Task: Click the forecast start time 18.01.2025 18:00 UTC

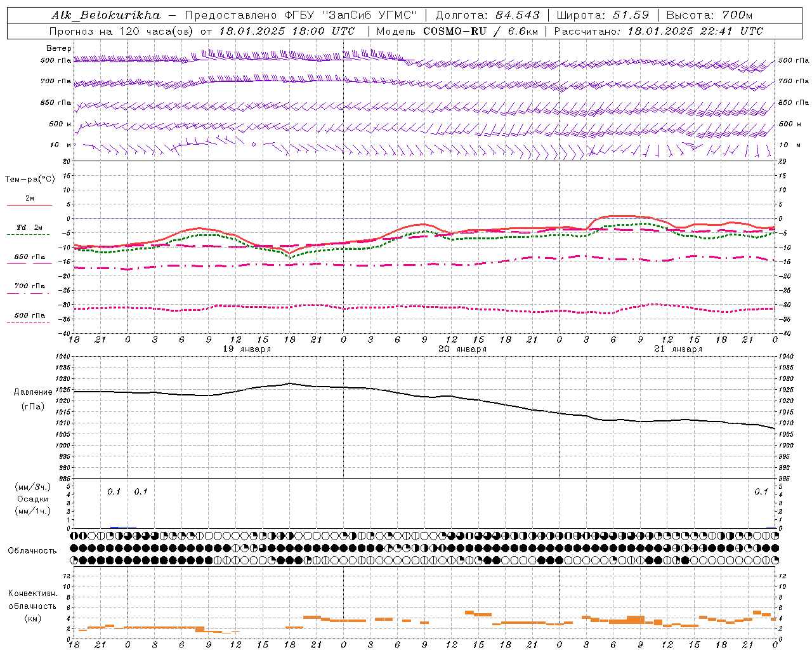Action: pos(287,31)
